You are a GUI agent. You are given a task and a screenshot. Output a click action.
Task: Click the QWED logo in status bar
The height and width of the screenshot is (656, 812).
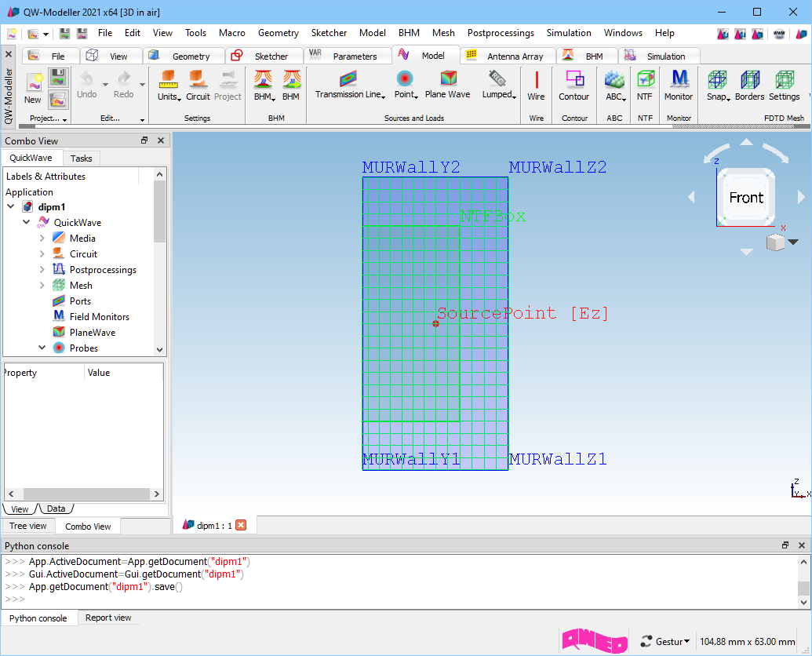[595, 640]
